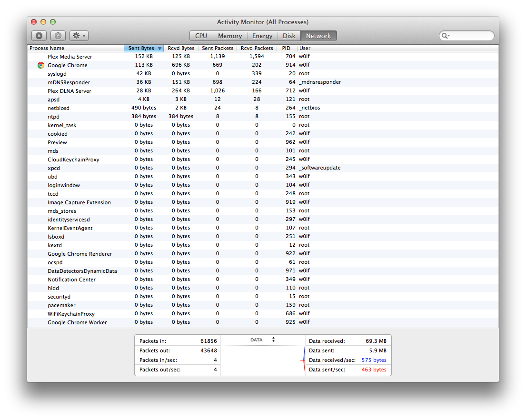Screen dimensions: 526x420
Task: Click the search magnifier icon
Action: [x=445, y=36]
